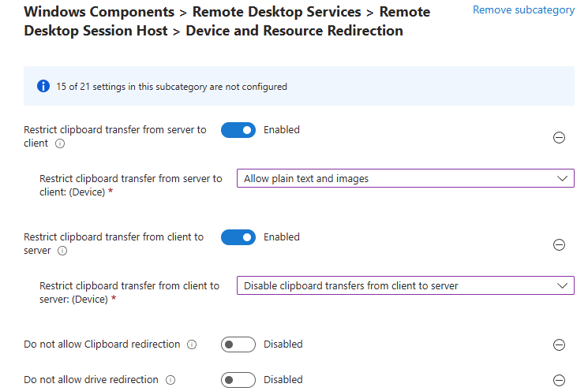Click chevron arrow of server to client dropdown

562,179
